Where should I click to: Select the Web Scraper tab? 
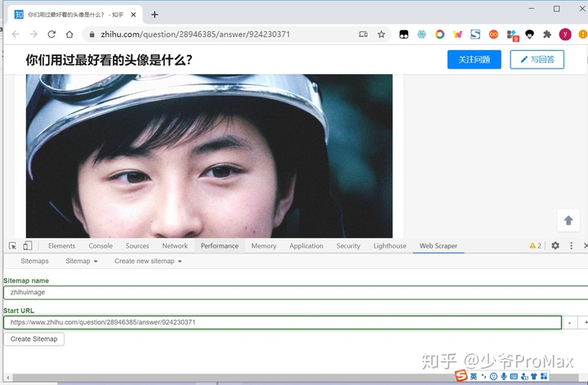point(438,246)
